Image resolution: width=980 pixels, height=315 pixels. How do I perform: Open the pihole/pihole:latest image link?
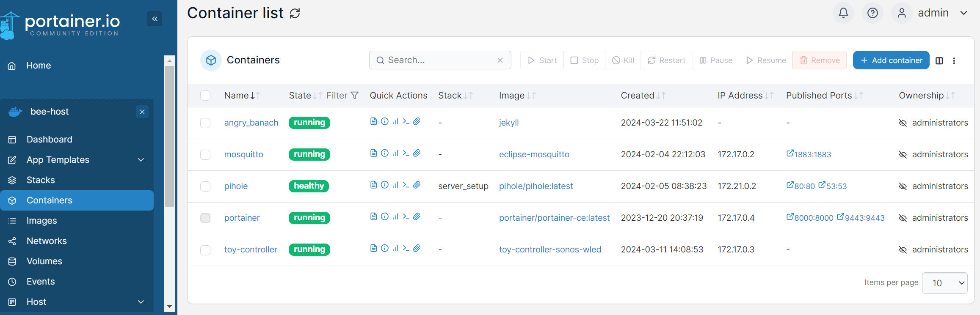tap(536, 186)
